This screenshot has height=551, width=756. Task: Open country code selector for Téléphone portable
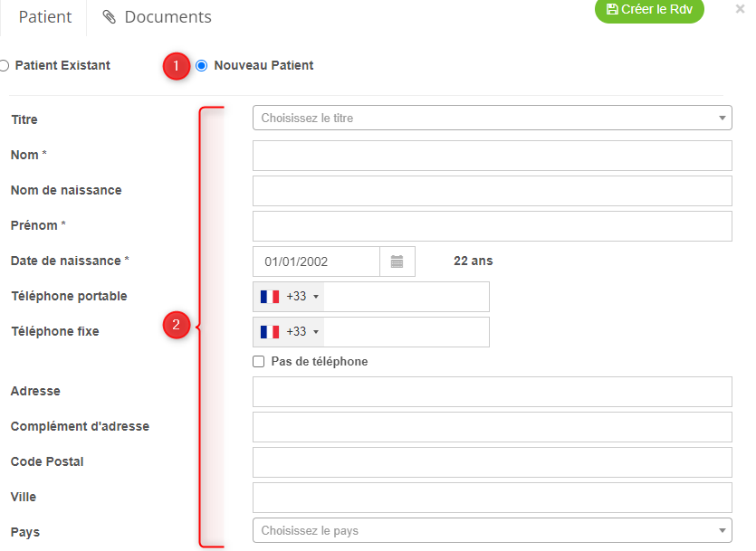coord(288,297)
